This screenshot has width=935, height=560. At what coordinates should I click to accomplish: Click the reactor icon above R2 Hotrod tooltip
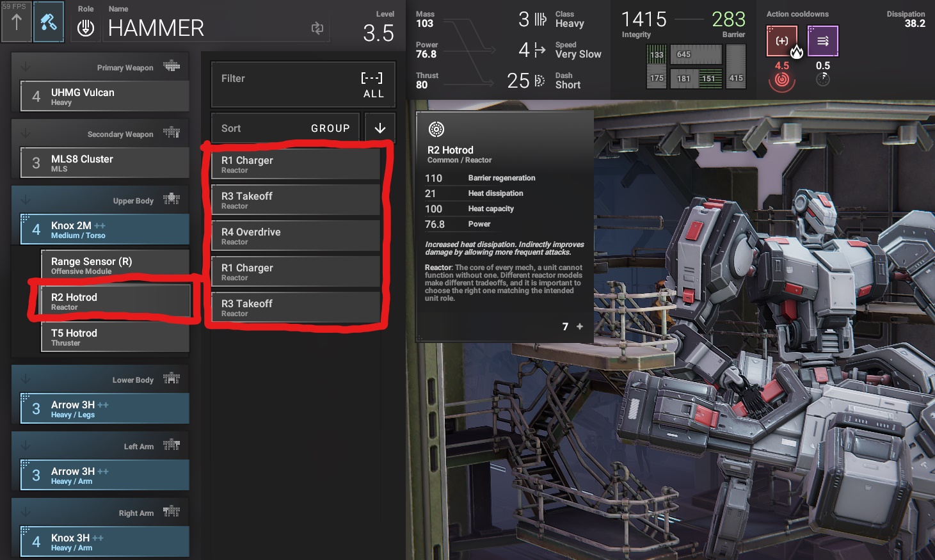tap(436, 129)
